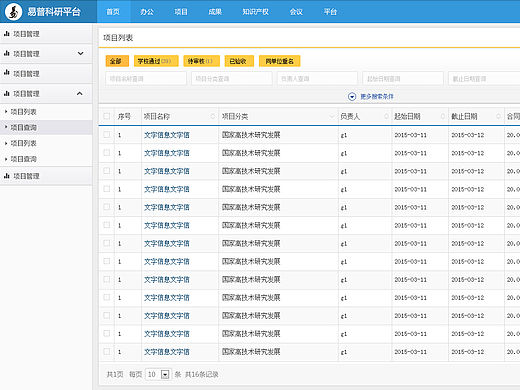
Task: Open the 首页 tab
Action: tap(113, 12)
